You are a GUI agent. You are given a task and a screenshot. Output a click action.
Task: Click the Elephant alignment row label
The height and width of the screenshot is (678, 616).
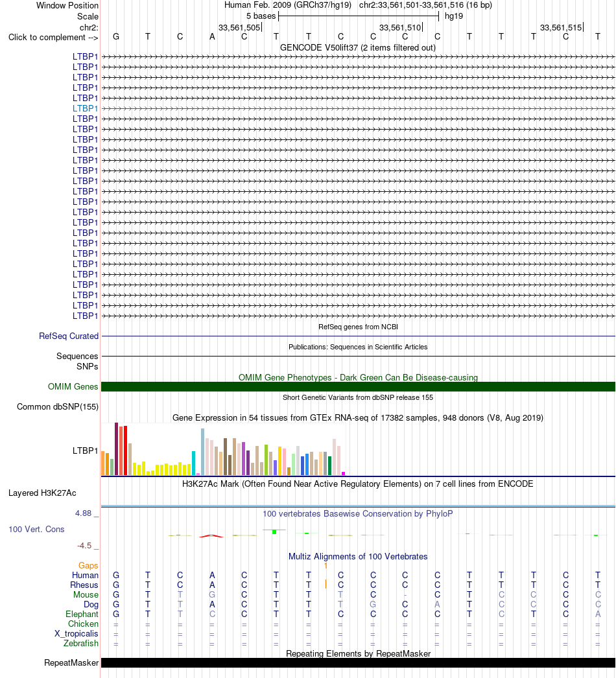pyautogui.click(x=82, y=614)
